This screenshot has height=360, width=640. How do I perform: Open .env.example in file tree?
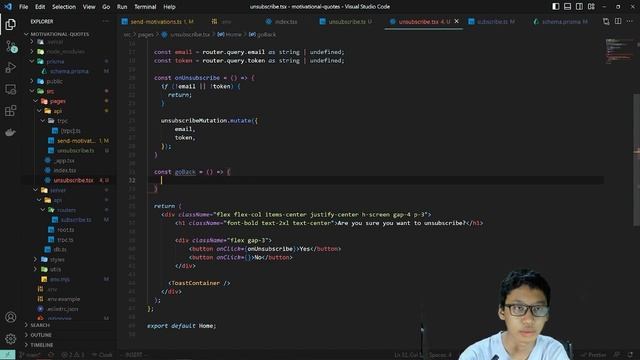pyautogui.click(x=63, y=299)
